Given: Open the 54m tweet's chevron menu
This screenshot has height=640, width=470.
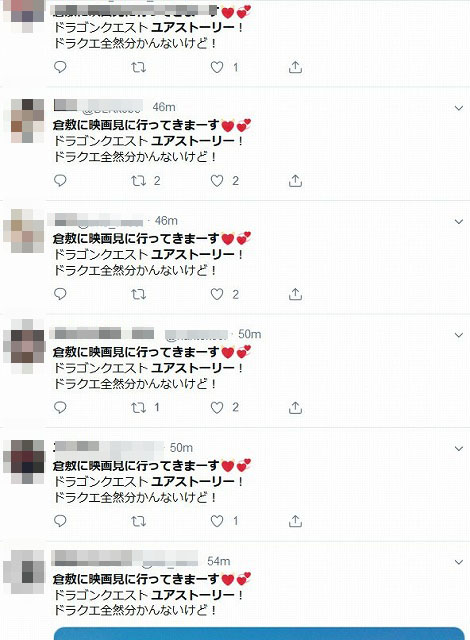Looking at the screenshot, I should pos(459,562).
